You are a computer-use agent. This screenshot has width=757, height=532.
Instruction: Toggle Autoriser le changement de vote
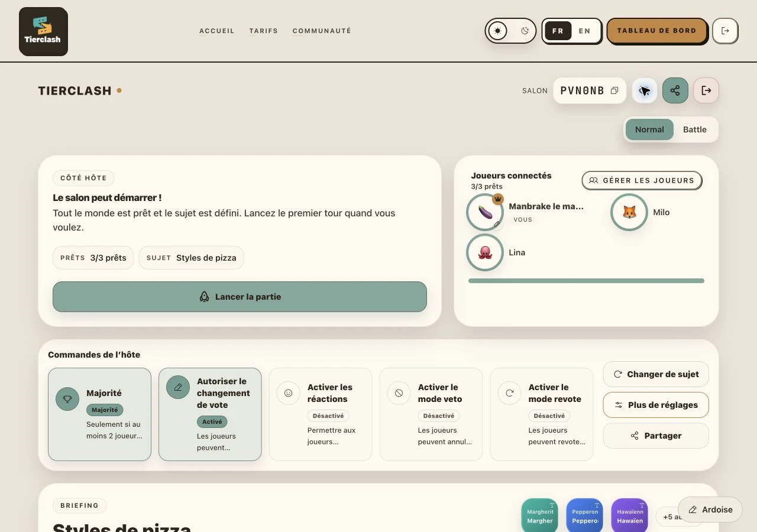(x=210, y=414)
